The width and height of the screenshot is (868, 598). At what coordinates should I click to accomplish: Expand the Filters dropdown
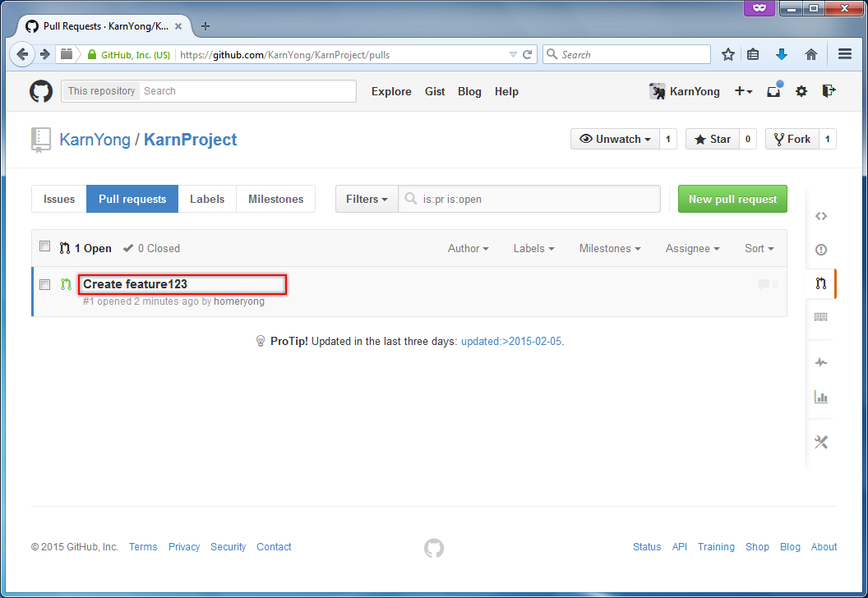tap(367, 199)
